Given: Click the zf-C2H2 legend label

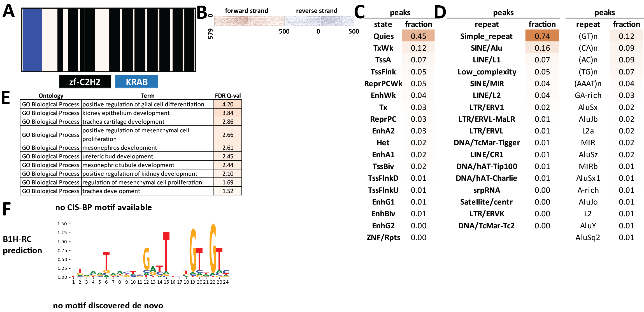Looking at the screenshot, I should tap(85, 82).
